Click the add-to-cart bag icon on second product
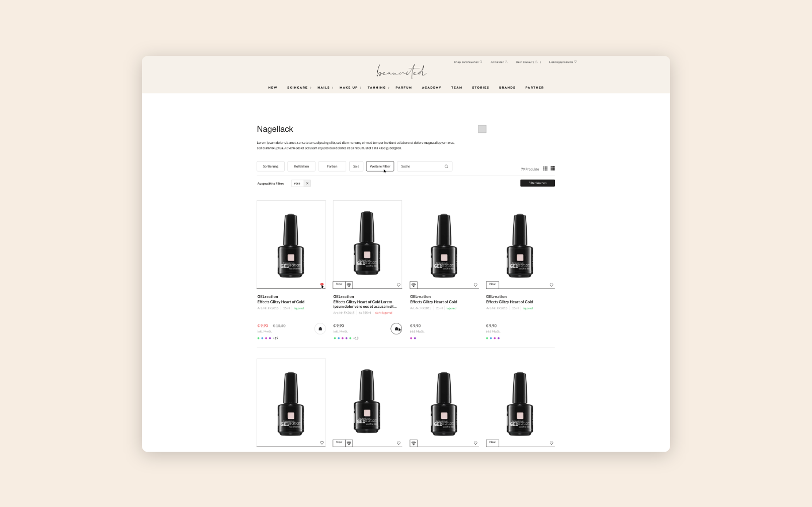This screenshot has width=812, height=507. click(396, 328)
